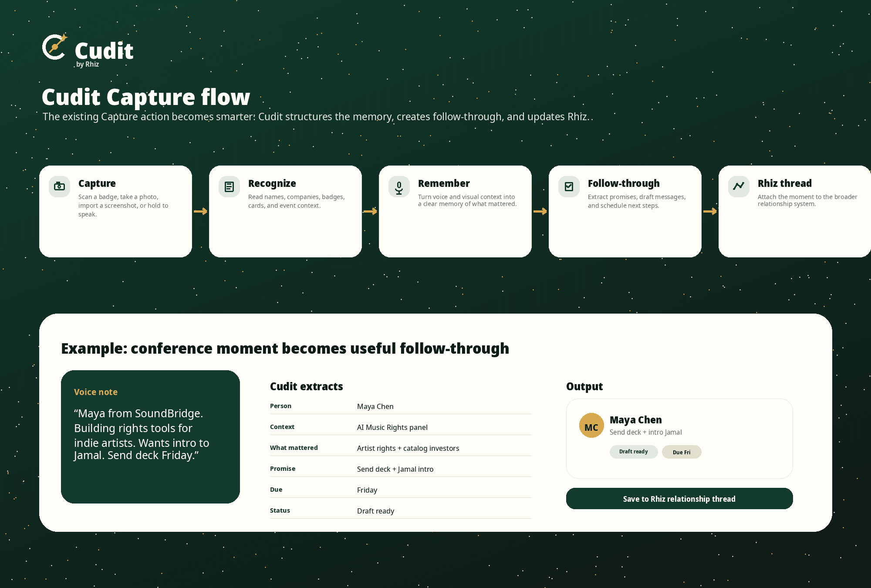The height and width of the screenshot is (588, 871).
Task: Click the Maya from SoundBridge voice quote
Action: tap(142, 434)
